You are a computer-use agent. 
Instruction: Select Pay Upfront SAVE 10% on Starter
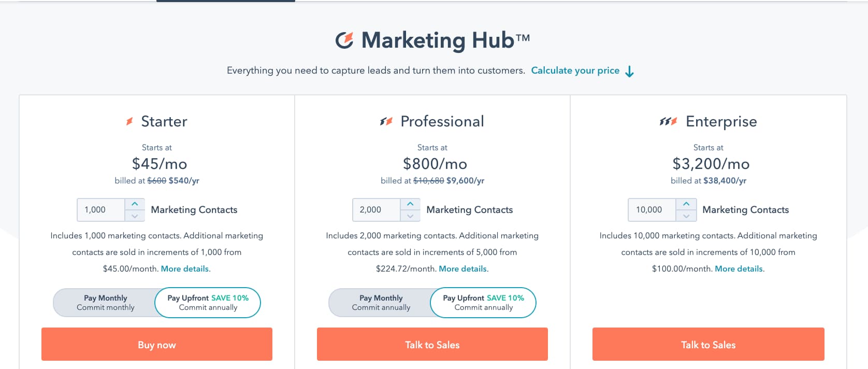(x=207, y=302)
